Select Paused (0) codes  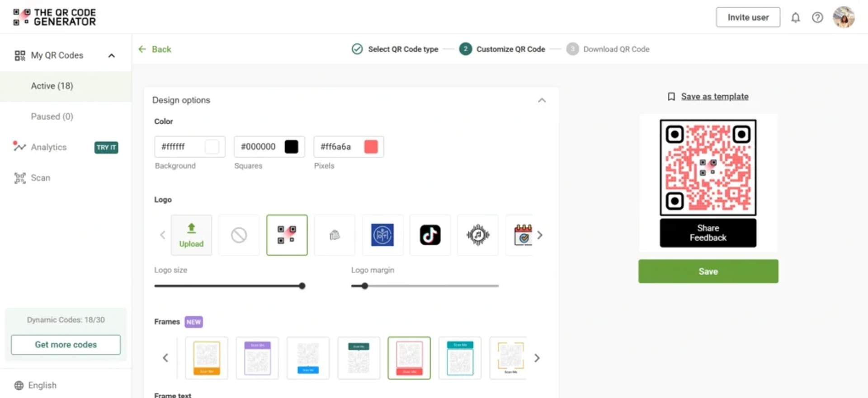[52, 117]
